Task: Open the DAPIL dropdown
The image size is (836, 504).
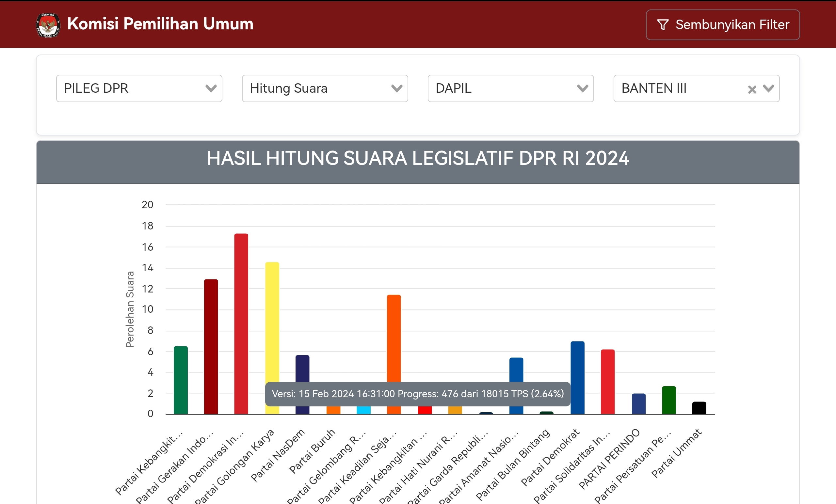Action: point(511,88)
